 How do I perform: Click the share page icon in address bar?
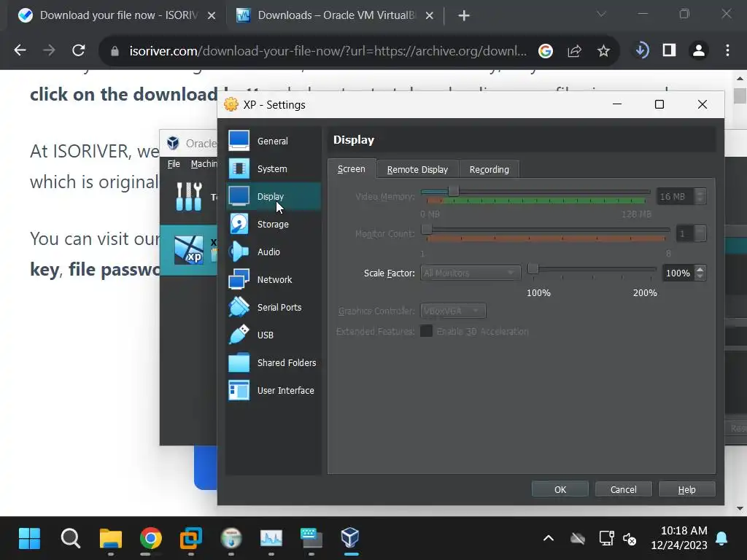coord(575,50)
